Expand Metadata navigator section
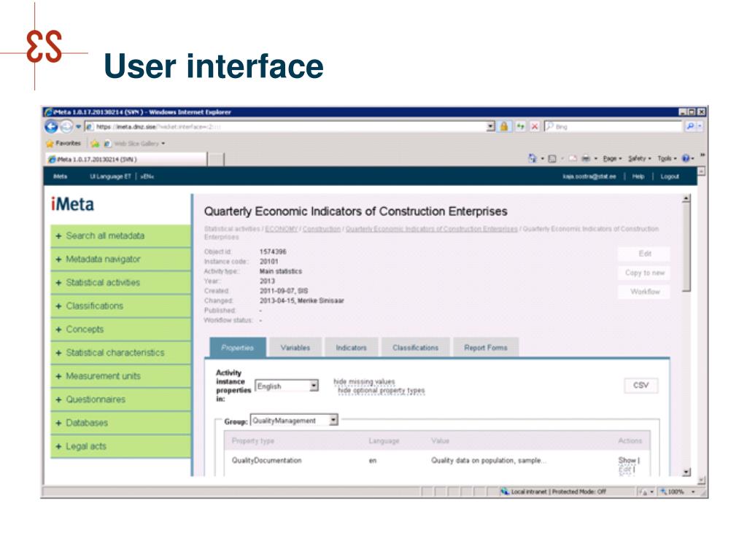747x560 pixels. [x=120, y=259]
